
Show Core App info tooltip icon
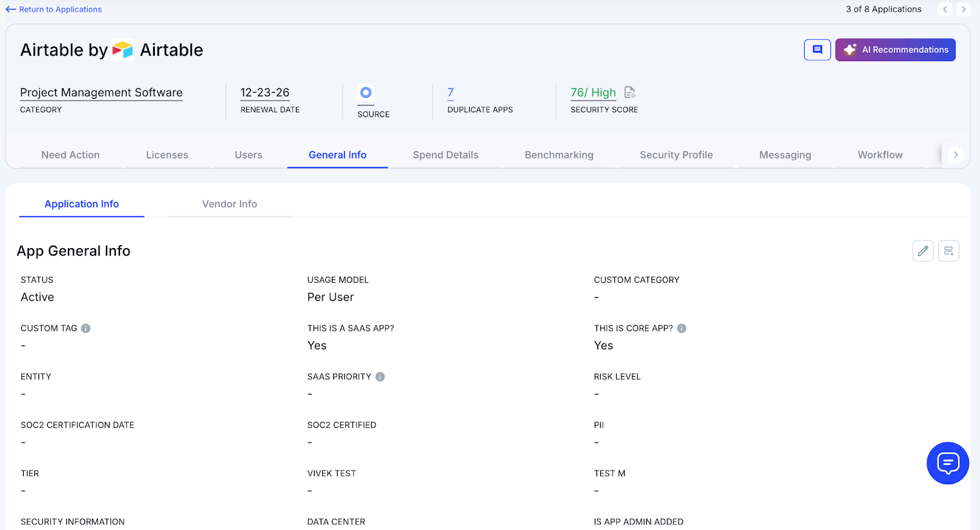pyautogui.click(x=682, y=328)
